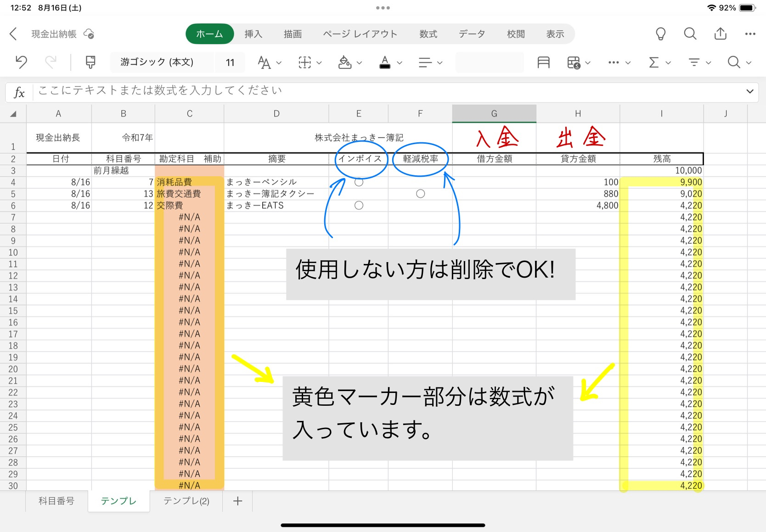Screen dimensions: 766x532
Task: Open the 描画 ribbon tab
Action: pos(293,34)
